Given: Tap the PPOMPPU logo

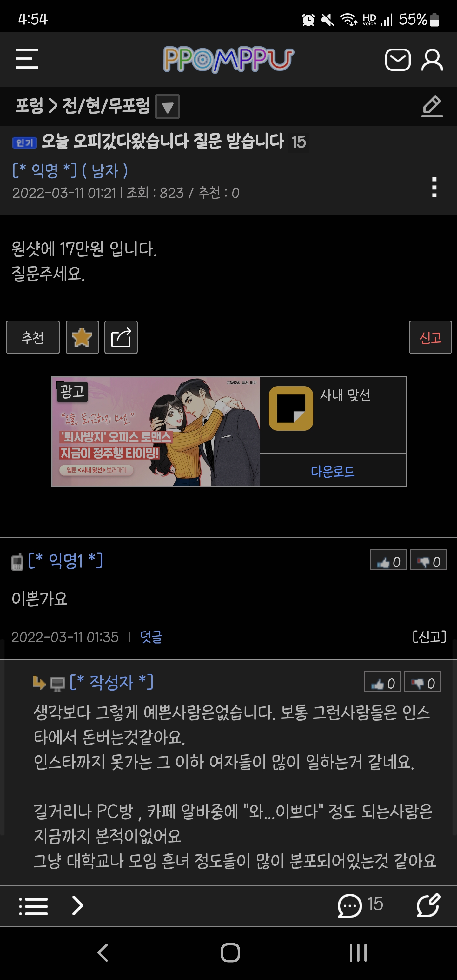Looking at the screenshot, I should 229,59.
